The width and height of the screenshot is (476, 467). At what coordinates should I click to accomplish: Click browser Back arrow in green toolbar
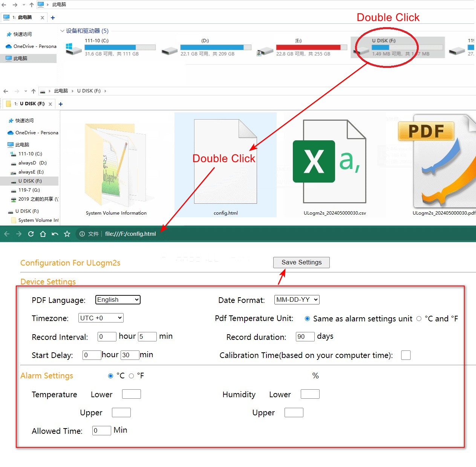pos(7,234)
